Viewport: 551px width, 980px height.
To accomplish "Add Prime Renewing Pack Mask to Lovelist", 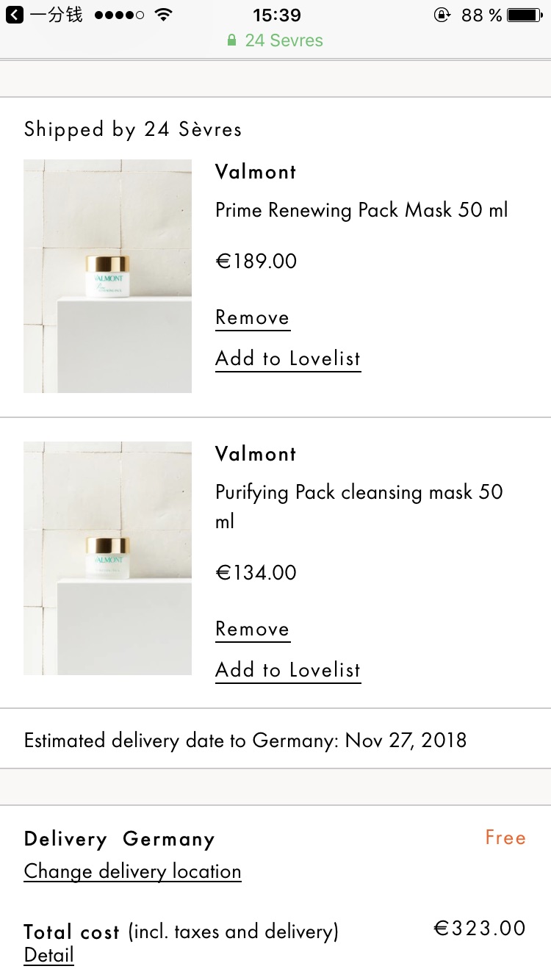I will click(x=288, y=359).
